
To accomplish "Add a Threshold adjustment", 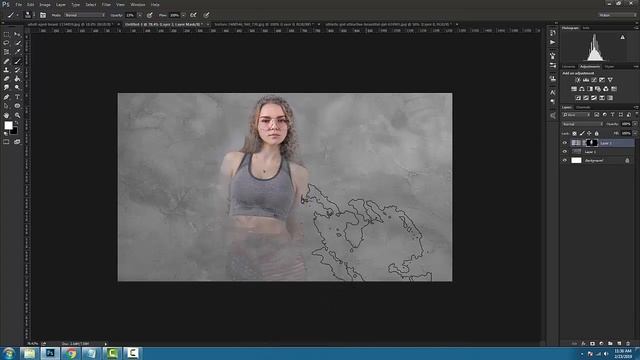I will tap(594, 98).
